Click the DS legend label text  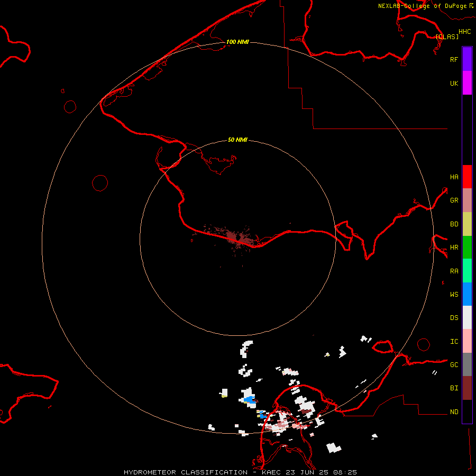454,318
